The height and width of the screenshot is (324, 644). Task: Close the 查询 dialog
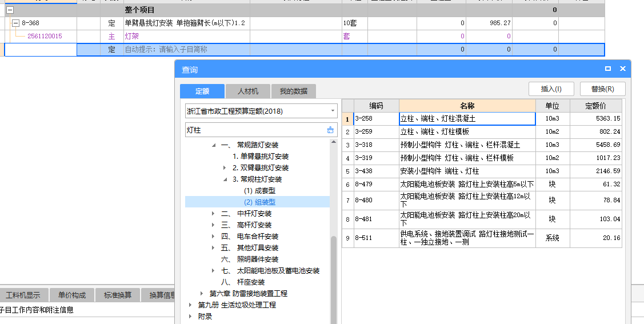[623, 69]
